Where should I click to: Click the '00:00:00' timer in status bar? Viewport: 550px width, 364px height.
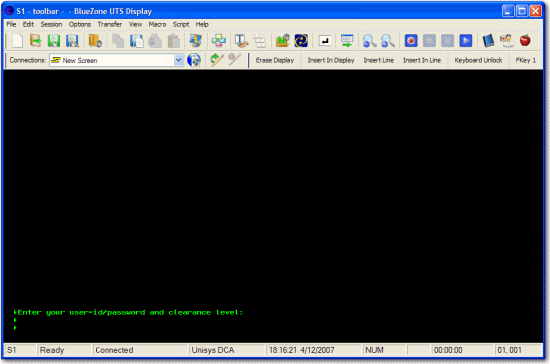coord(448,350)
